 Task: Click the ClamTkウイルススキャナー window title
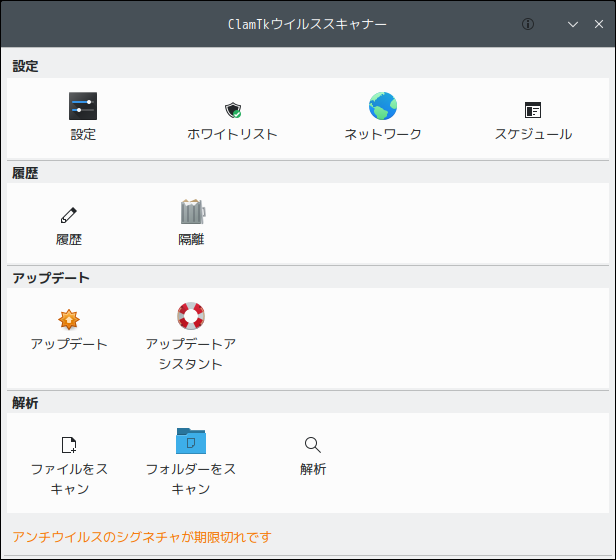[x=307, y=24]
